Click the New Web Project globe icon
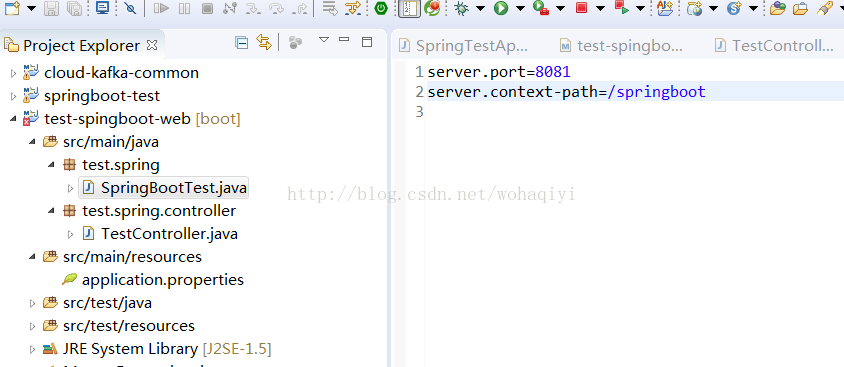The image size is (844, 367). (694, 8)
